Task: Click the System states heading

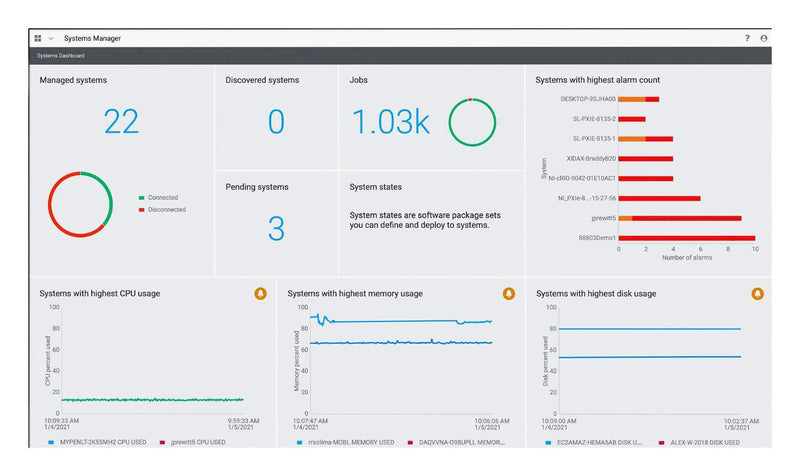Action: (x=376, y=187)
